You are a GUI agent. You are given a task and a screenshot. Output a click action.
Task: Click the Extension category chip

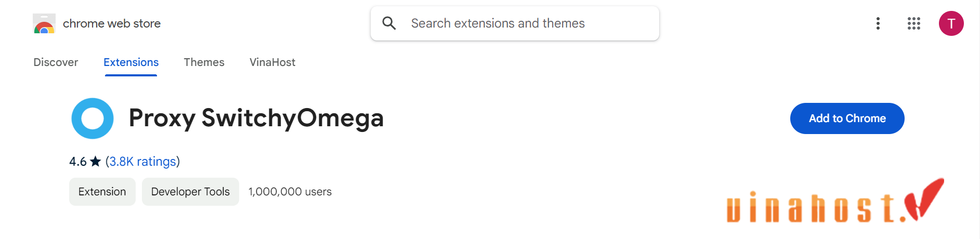102,192
